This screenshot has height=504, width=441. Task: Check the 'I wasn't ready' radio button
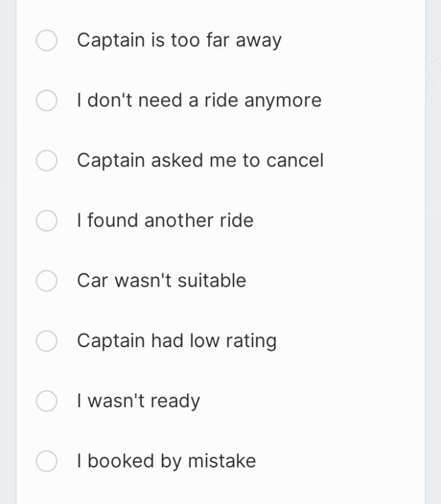pyautogui.click(x=47, y=401)
